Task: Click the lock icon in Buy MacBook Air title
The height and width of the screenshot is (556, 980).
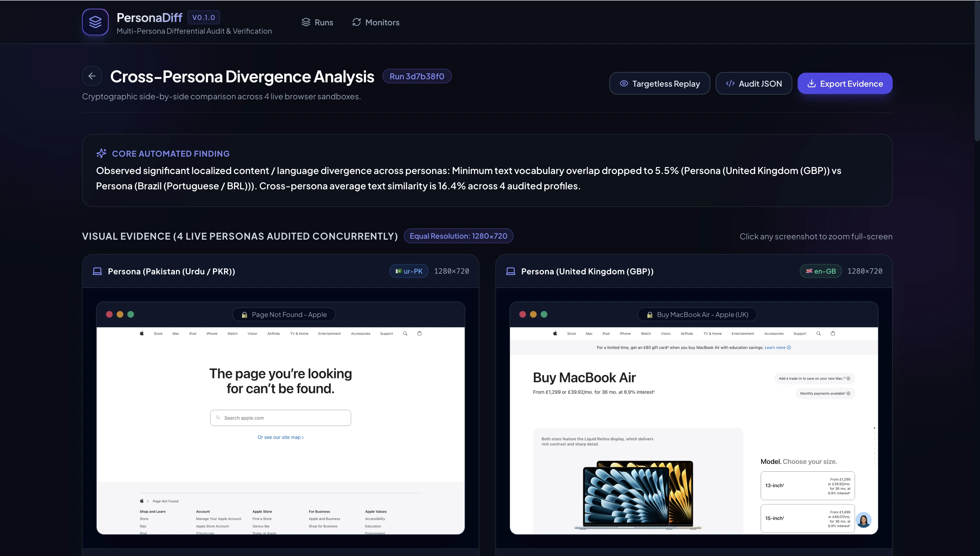Action: (650, 315)
